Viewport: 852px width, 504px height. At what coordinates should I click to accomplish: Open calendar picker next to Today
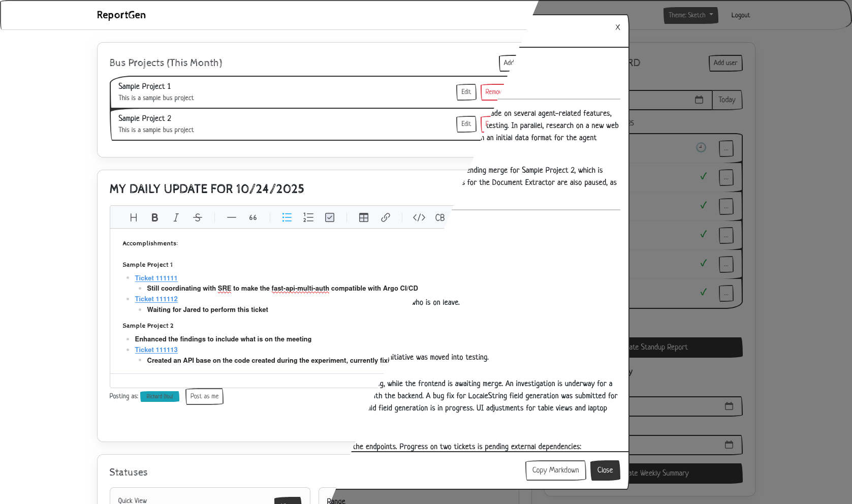699,100
